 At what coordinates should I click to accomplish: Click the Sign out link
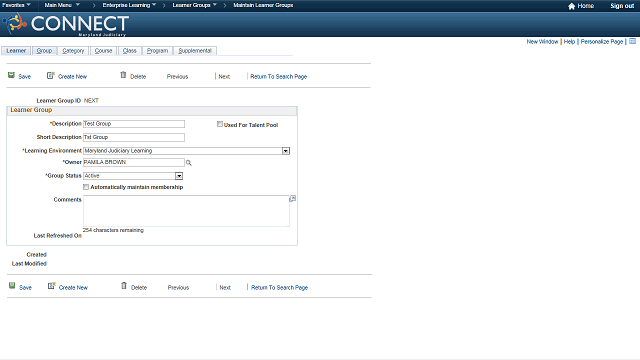pos(622,6)
